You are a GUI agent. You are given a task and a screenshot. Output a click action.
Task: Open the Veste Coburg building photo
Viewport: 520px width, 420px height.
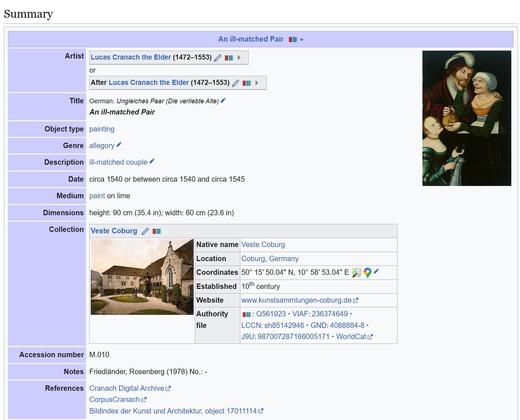click(142, 277)
